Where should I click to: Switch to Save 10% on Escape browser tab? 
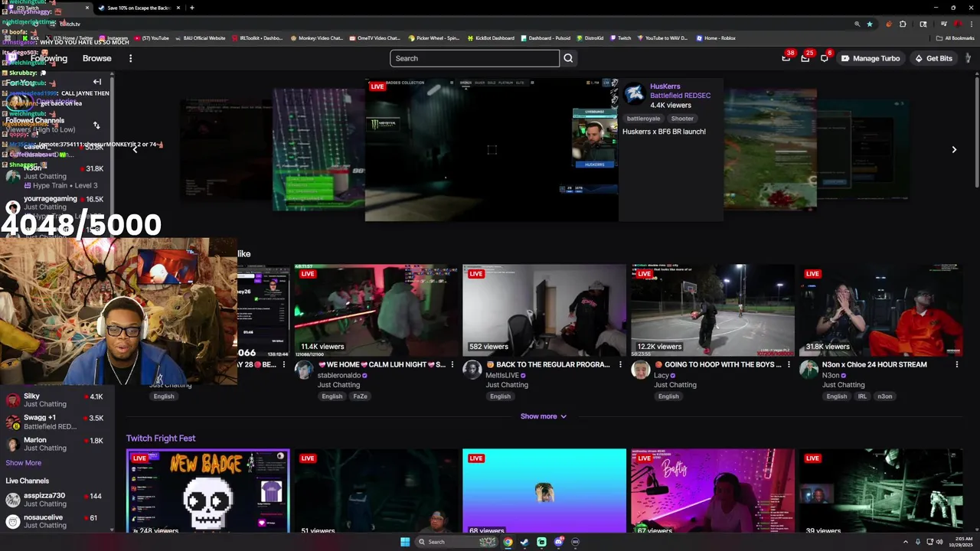point(139,8)
